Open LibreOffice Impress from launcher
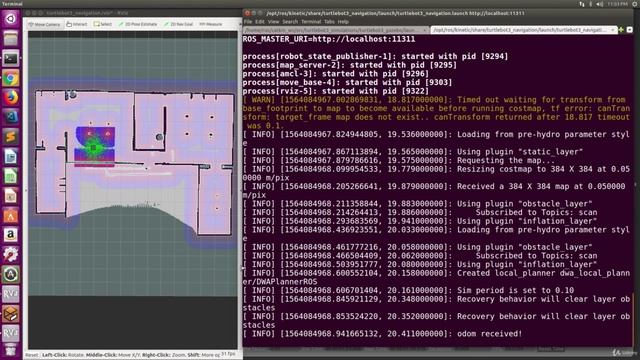Viewport: 640px width, 360px height. (x=11, y=196)
